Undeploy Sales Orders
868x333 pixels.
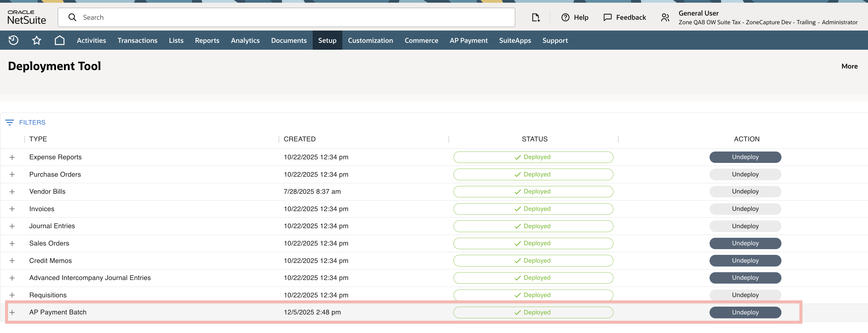click(x=745, y=243)
